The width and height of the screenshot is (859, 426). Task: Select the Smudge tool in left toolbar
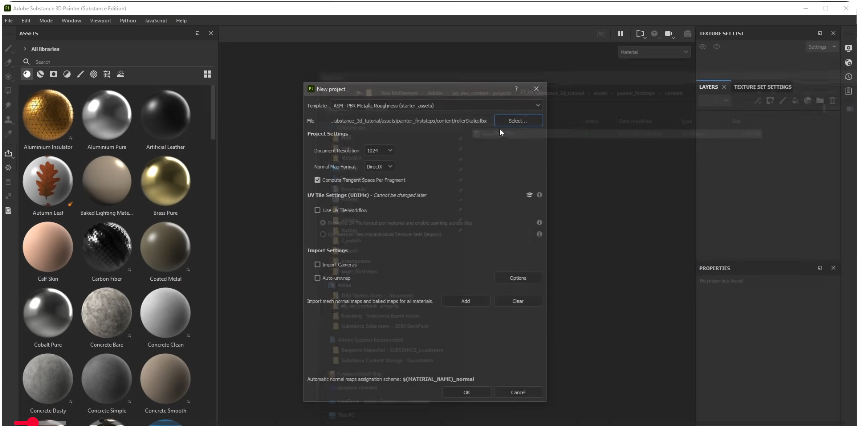tap(8, 105)
